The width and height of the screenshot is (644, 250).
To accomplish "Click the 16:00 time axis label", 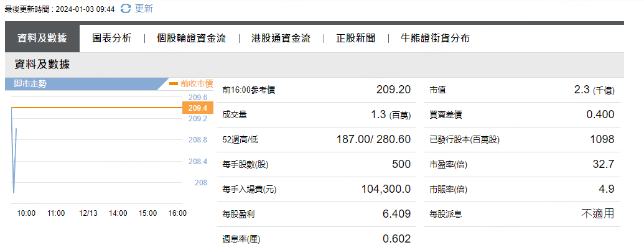I will [178, 213].
